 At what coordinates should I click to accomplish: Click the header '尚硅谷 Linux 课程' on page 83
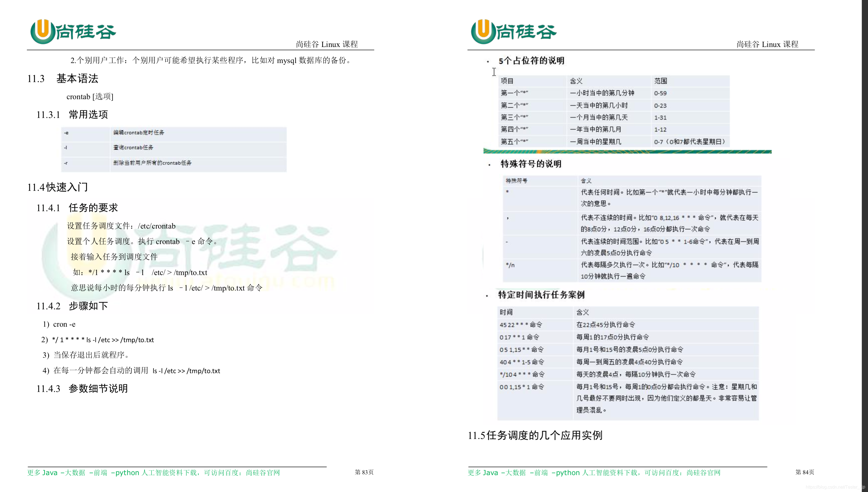pyautogui.click(x=326, y=44)
